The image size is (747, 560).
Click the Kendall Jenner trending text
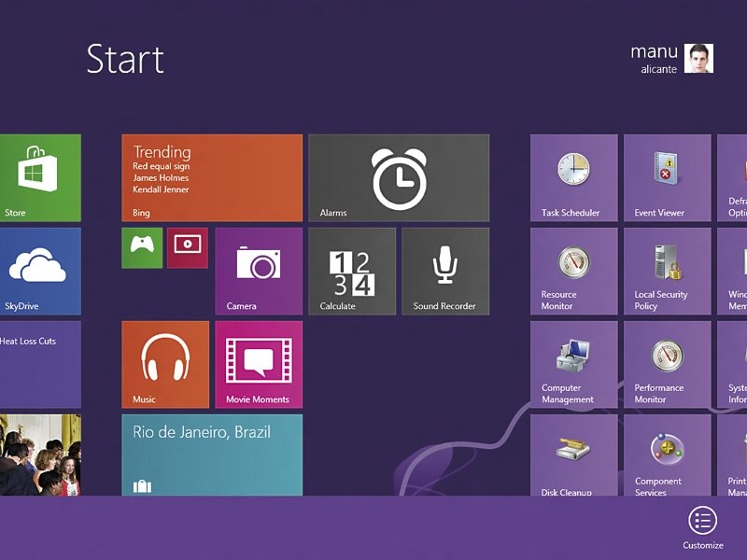click(x=161, y=189)
